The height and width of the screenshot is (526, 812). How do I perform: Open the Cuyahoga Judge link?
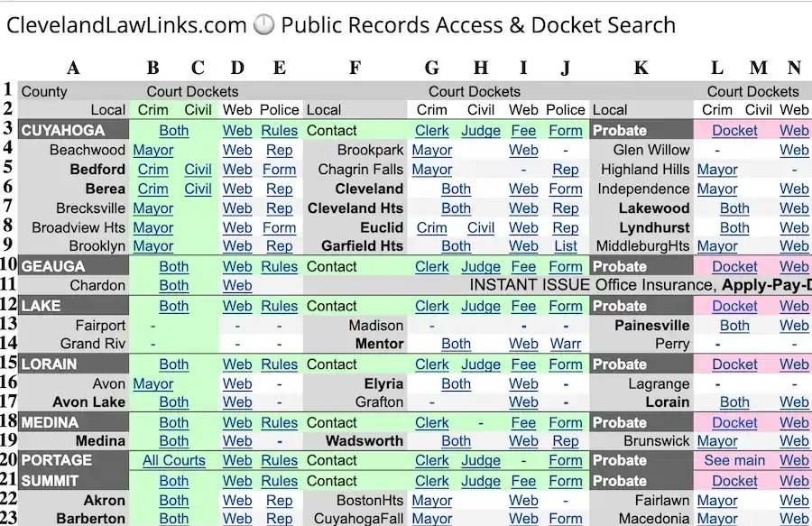480,131
